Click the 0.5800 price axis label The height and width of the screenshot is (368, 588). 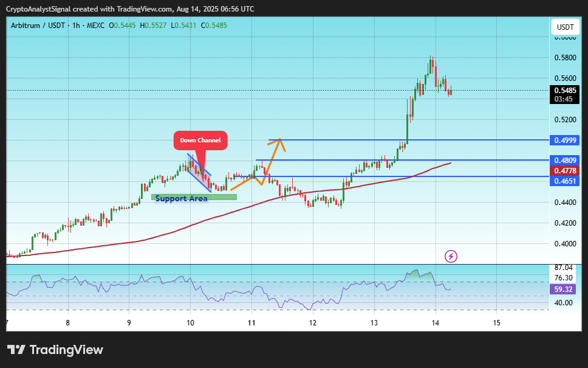pos(565,58)
